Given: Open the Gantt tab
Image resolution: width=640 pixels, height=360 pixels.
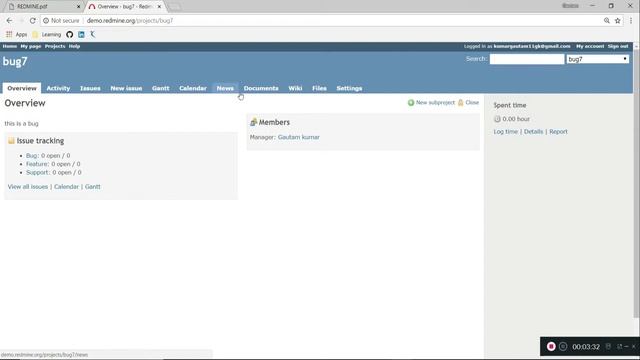Looking at the screenshot, I should [x=160, y=88].
